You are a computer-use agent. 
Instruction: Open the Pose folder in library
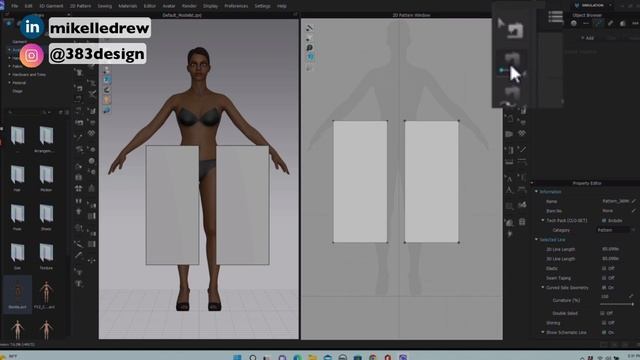tap(17, 217)
